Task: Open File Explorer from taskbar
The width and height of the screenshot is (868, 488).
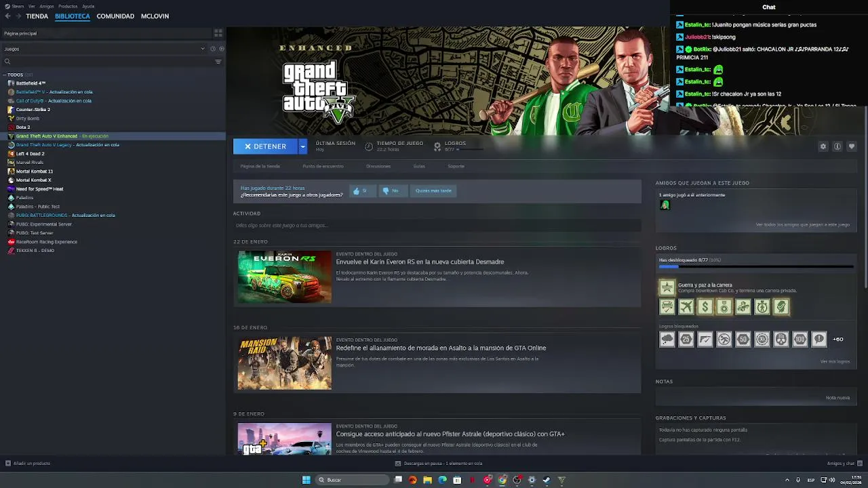Action: (x=428, y=480)
